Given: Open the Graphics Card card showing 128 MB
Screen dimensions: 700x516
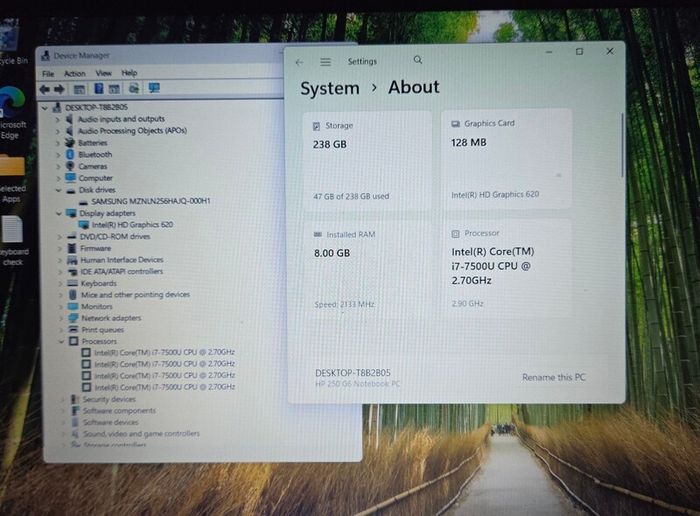Looking at the screenshot, I should [x=506, y=159].
